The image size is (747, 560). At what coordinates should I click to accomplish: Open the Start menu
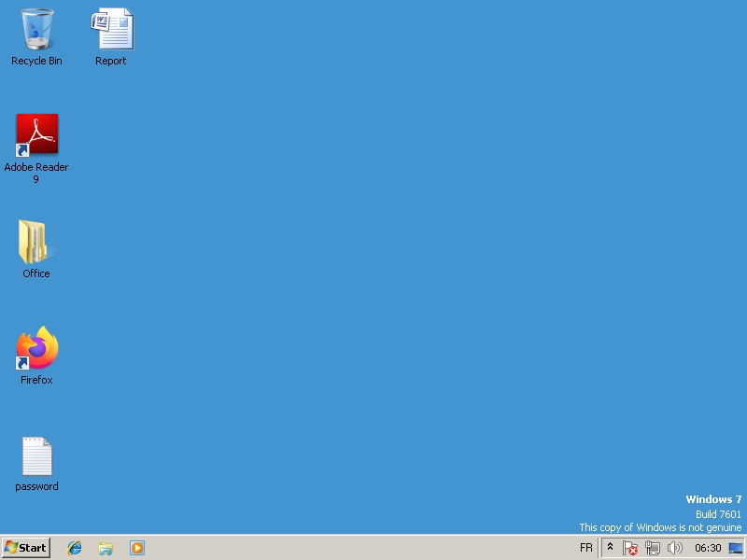coord(26,548)
